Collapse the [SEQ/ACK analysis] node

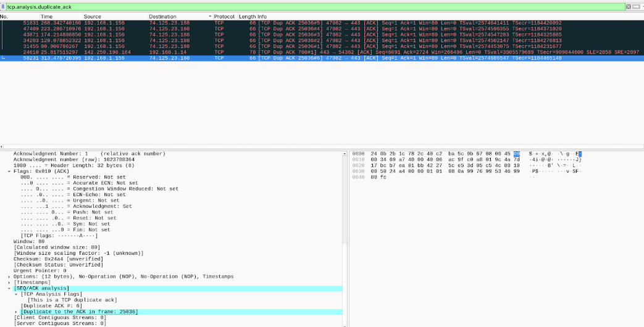[9, 288]
